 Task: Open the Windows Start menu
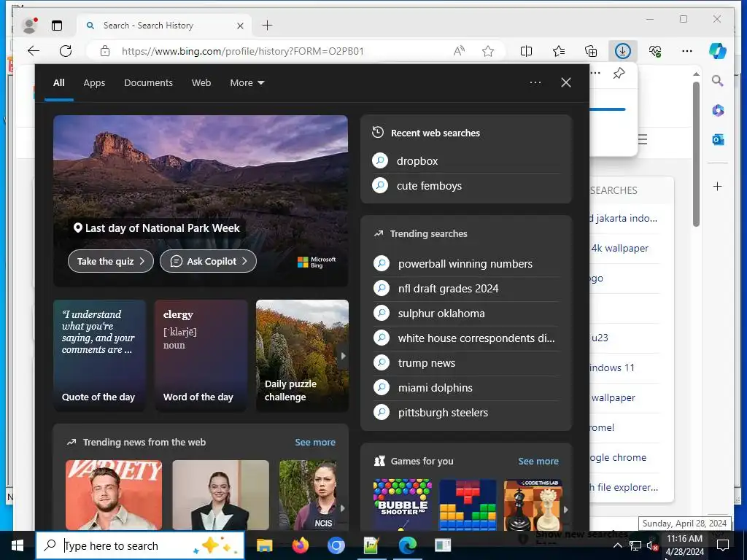(x=18, y=545)
